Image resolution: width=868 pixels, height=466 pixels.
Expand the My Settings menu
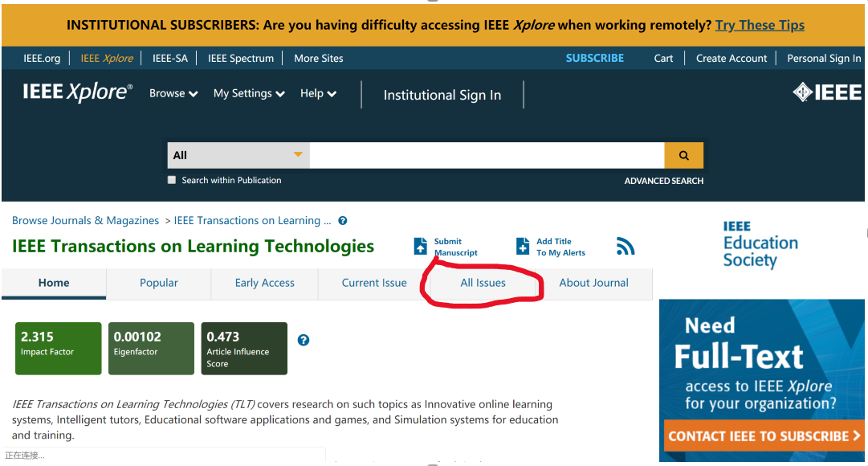pos(249,94)
